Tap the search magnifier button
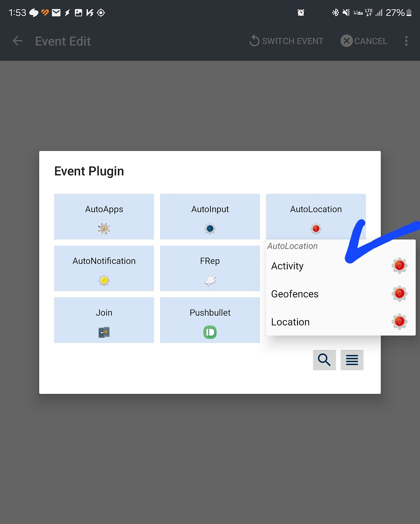The image size is (420, 524). (x=324, y=360)
